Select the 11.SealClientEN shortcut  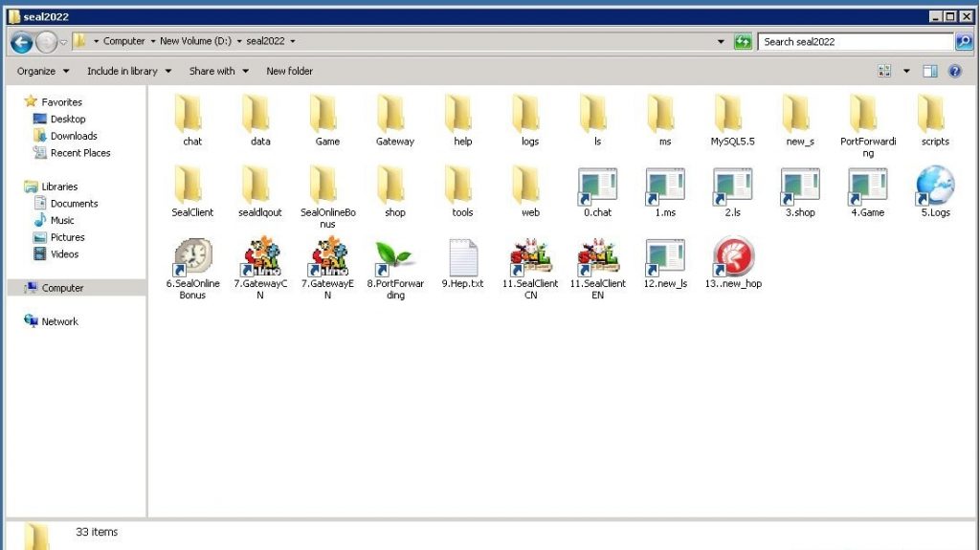pos(597,256)
